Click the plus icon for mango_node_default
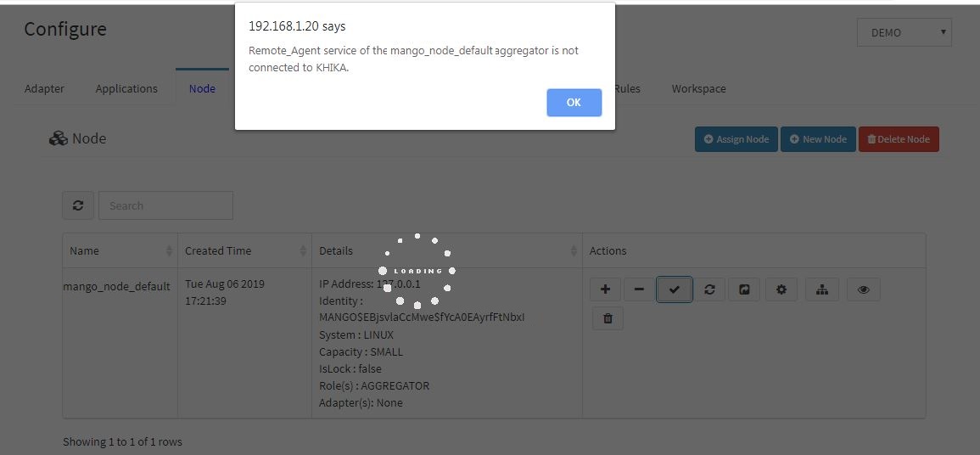This screenshot has width=980, height=455. coord(605,289)
